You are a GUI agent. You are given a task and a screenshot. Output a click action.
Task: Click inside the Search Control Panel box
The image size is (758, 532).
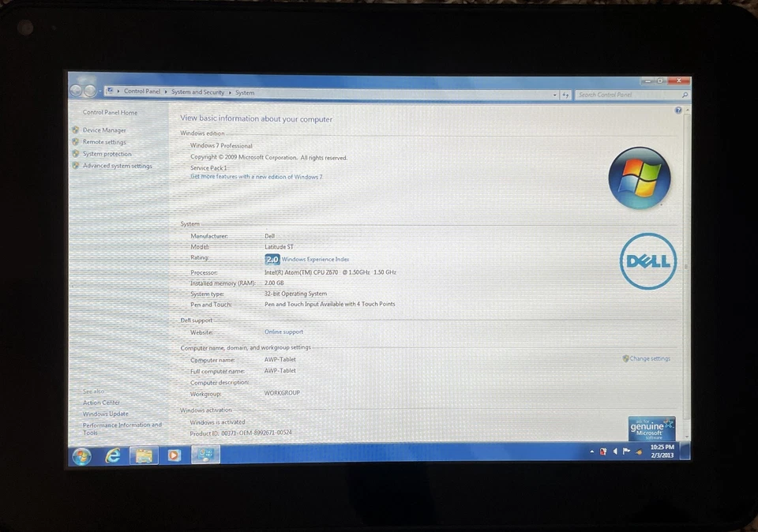[x=628, y=95]
